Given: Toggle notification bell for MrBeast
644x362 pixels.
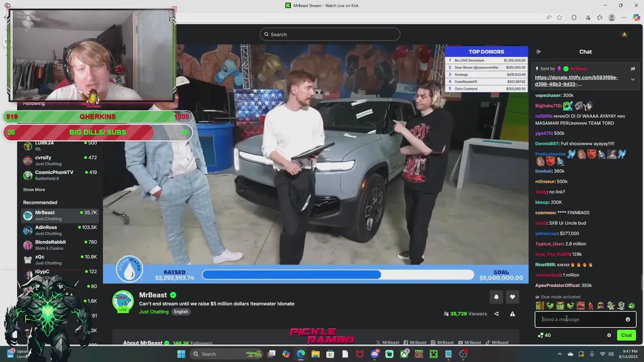Looking at the screenshot, I should coord(496,297).
